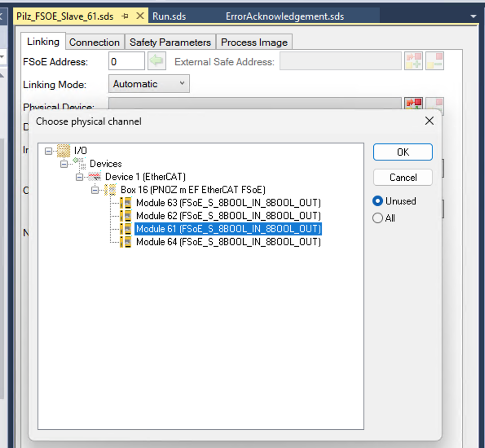Select the All radio button

pos(378,218)
